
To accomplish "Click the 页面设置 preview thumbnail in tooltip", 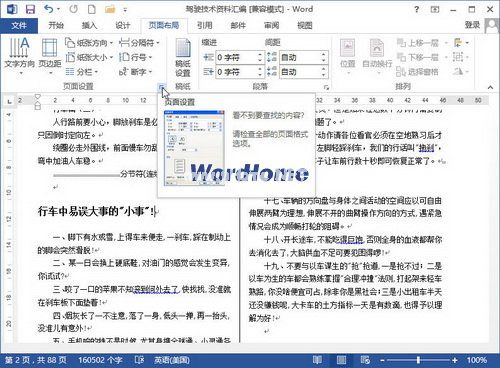I will (194, 148).
